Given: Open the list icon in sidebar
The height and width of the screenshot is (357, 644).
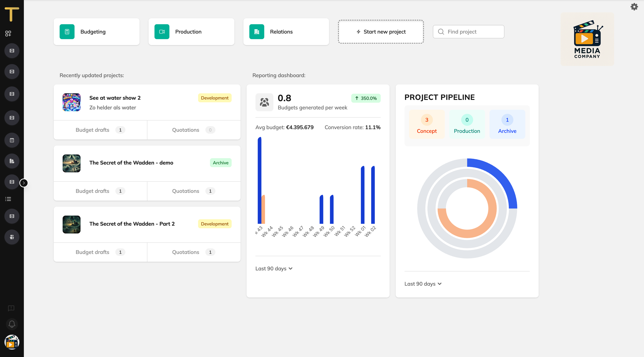Looking at the screenshot, I should coord(8,199).
